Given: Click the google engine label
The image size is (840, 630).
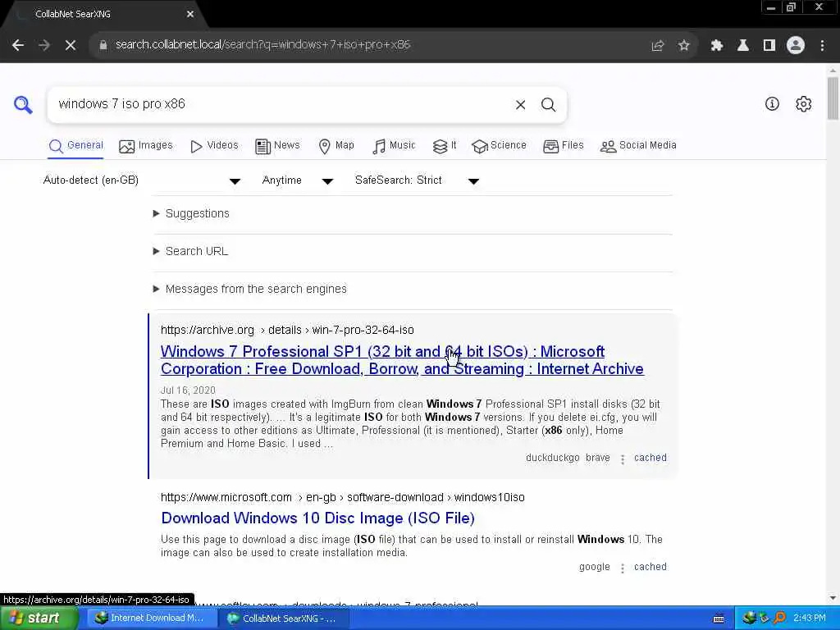Looking at the screenshot, I should (595, 567).
